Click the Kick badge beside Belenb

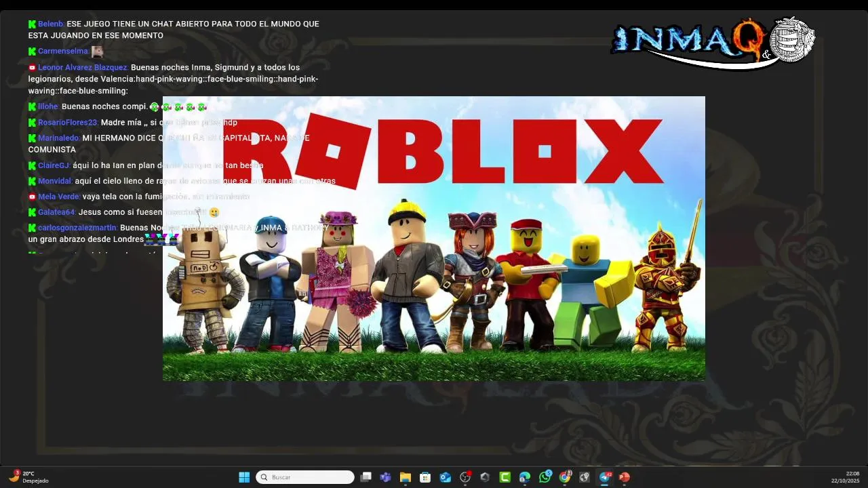pyautogui.click(x=32, y=24)
